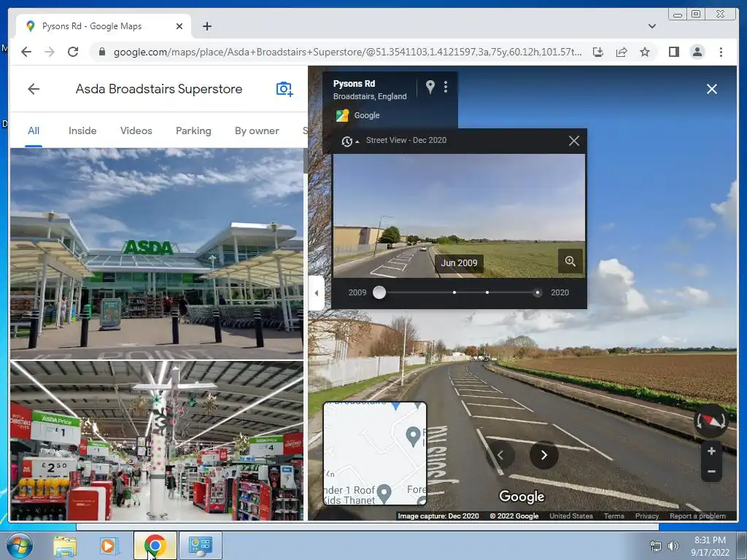Jump to the second timeline date dot
The image size is (747, 560).
pos(454,292)
